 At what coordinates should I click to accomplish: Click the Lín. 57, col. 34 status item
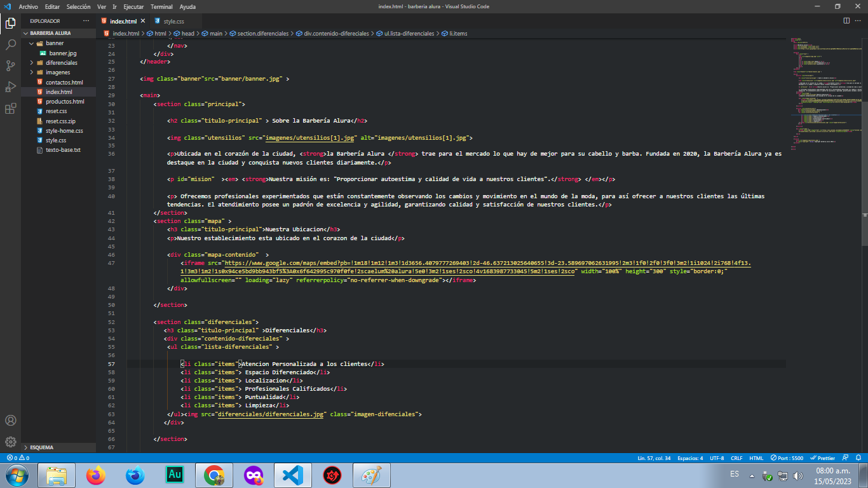tap(654, 457)
